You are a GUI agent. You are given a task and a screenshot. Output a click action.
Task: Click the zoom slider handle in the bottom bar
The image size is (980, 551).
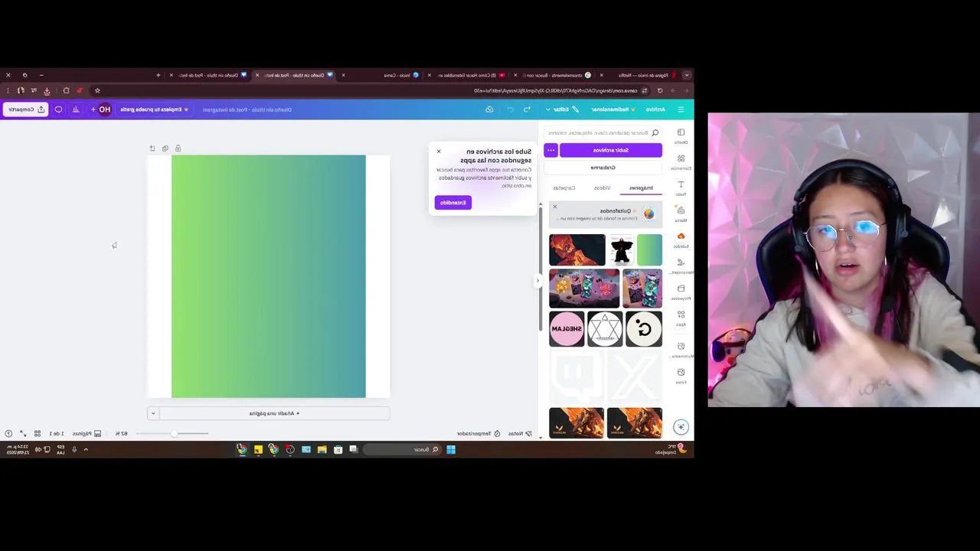[174, 434]
